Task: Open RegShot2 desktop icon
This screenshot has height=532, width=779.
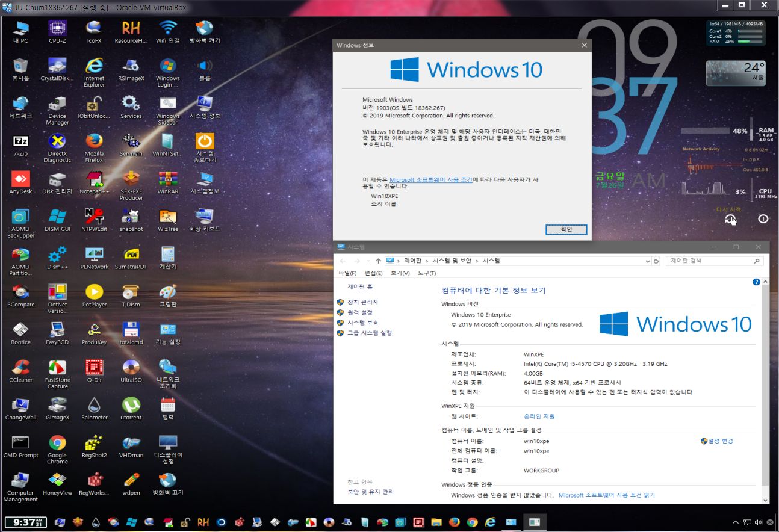Action: click(x=94, y=447)
